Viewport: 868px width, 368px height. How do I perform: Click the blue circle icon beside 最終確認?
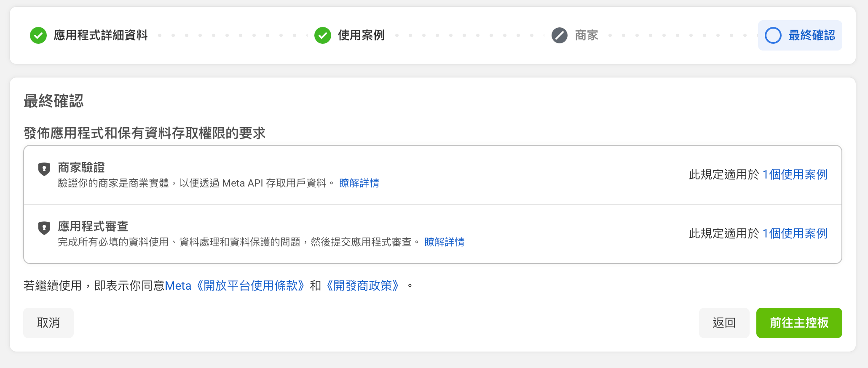coord(773,35)
